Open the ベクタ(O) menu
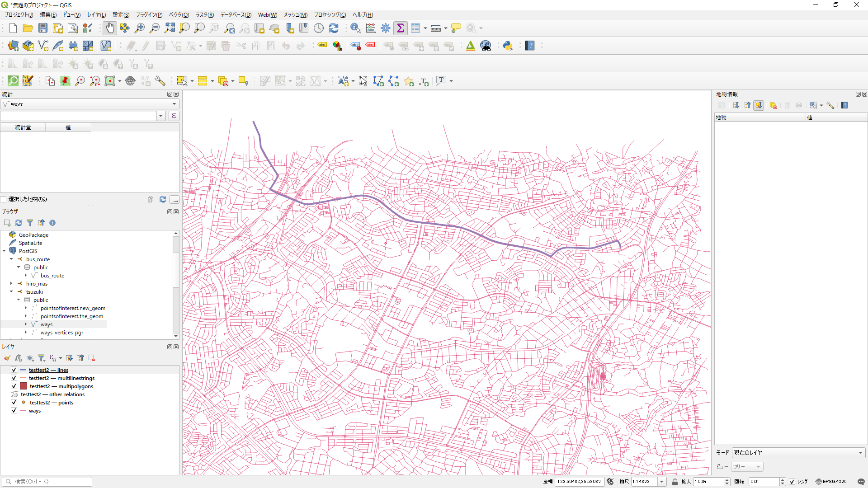868x488 pixels. (x=179, y=15)
